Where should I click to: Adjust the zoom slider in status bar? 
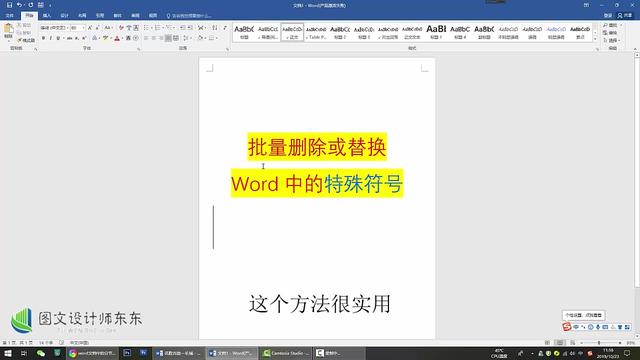click(x=600, y=343)
